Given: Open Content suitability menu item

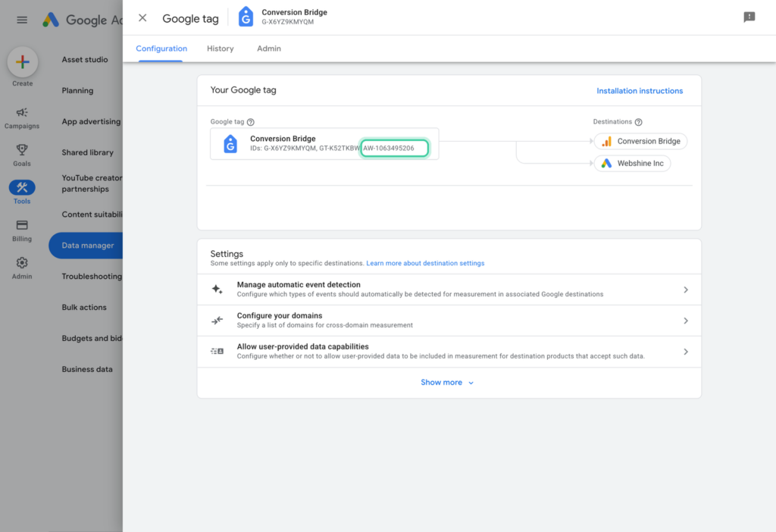Looking at the screenshot, I should (x=92, y=214).
